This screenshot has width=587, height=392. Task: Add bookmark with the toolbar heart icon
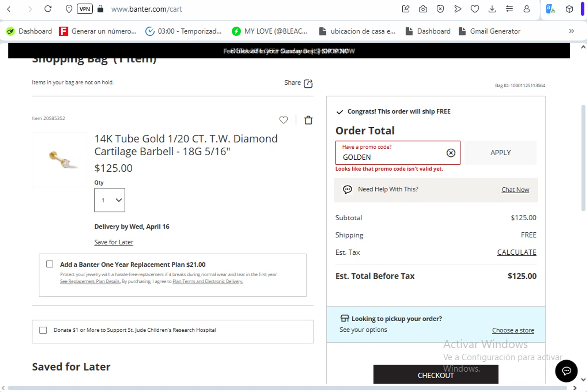click(475, 9)
